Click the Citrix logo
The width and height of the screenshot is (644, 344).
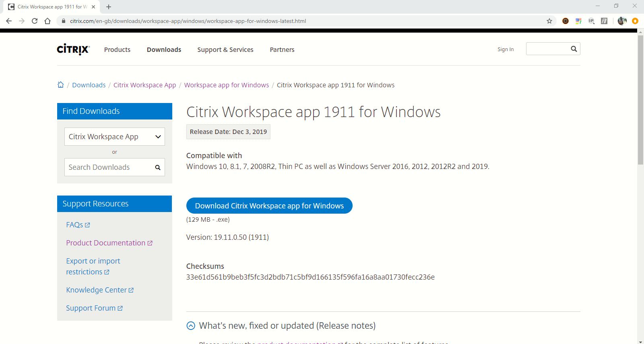[x=73, y=49]
